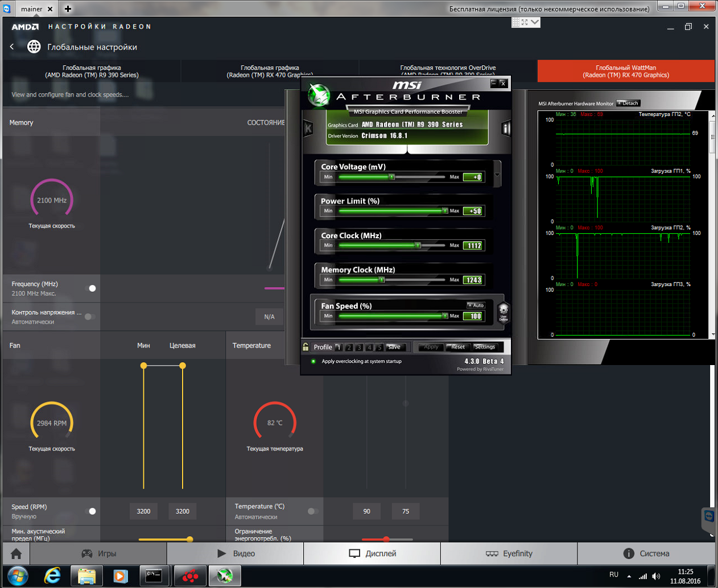The height and width of the screenshot is (588, 718).
Task: Click the TeamViewer toolbar fullscreen icon
Action: point(525,22)
